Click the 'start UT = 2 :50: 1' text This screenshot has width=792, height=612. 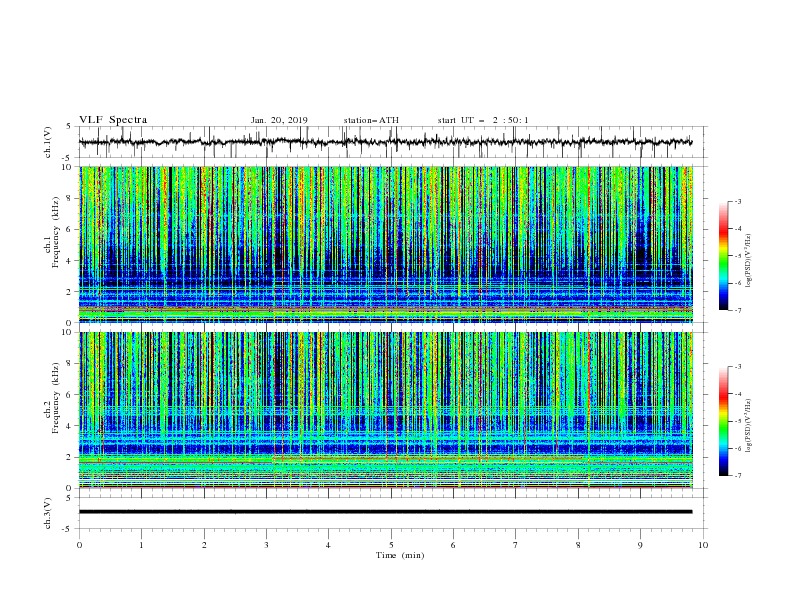pyautogui.click(x=483, y=120)
